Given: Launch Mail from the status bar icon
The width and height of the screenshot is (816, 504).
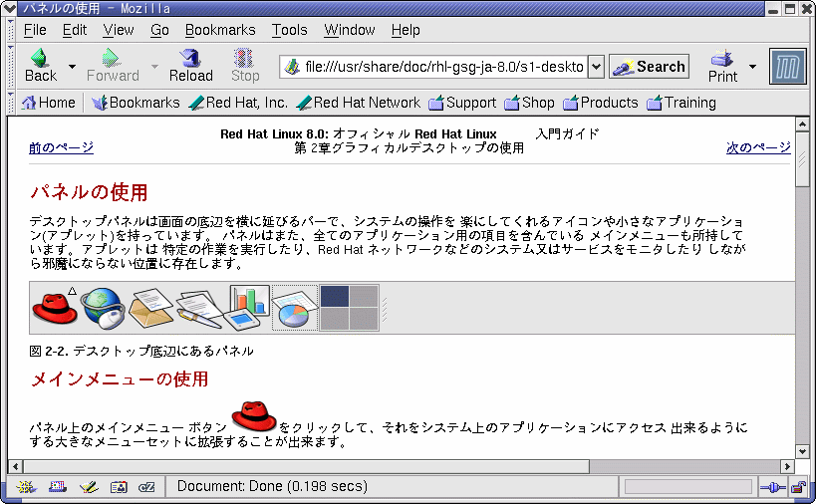Looking at the screenshot, I should point(57,487).
